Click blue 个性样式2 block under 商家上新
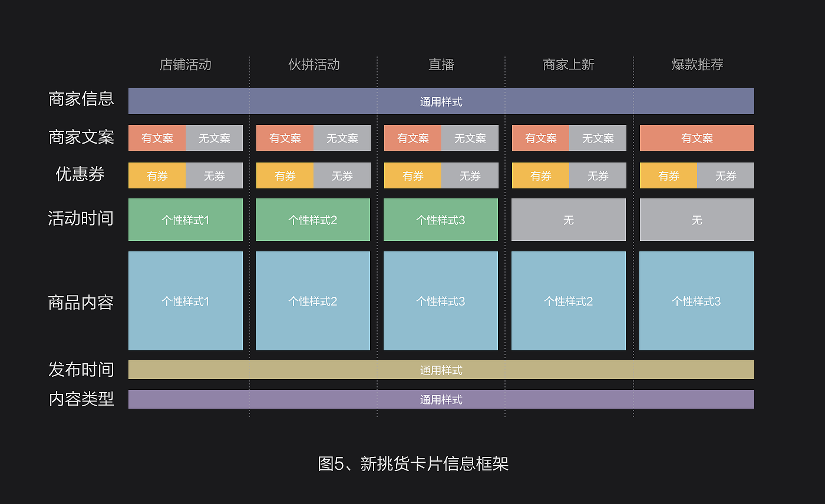 pyautogui.click(x=569, y=301)
